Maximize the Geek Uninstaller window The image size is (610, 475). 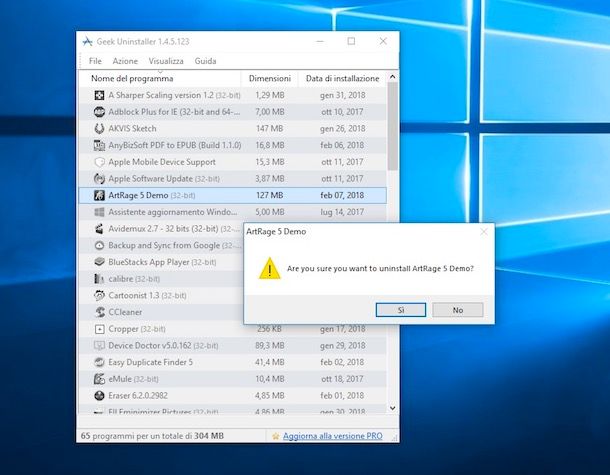(x=351, y=41)
